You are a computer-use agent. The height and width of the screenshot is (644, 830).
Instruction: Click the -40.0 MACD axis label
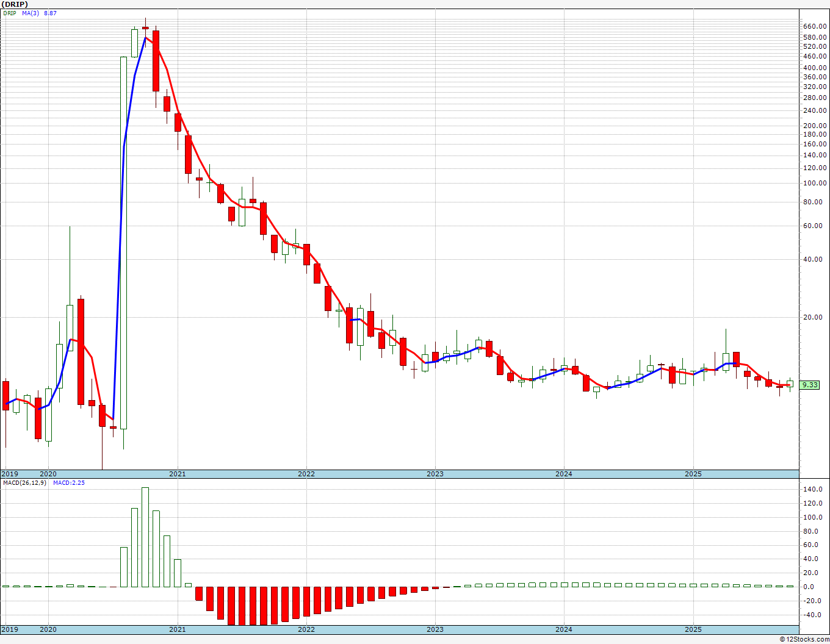pos(813,615)
